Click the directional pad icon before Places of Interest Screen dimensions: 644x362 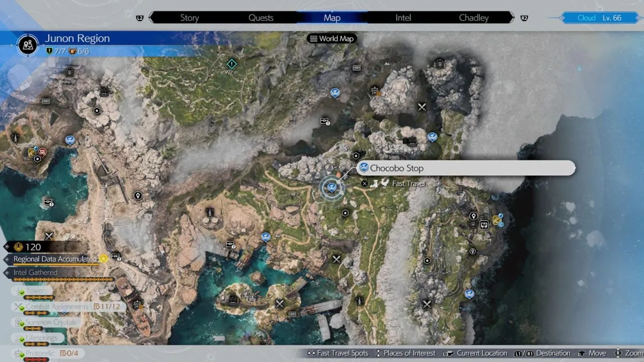(378, 353)
